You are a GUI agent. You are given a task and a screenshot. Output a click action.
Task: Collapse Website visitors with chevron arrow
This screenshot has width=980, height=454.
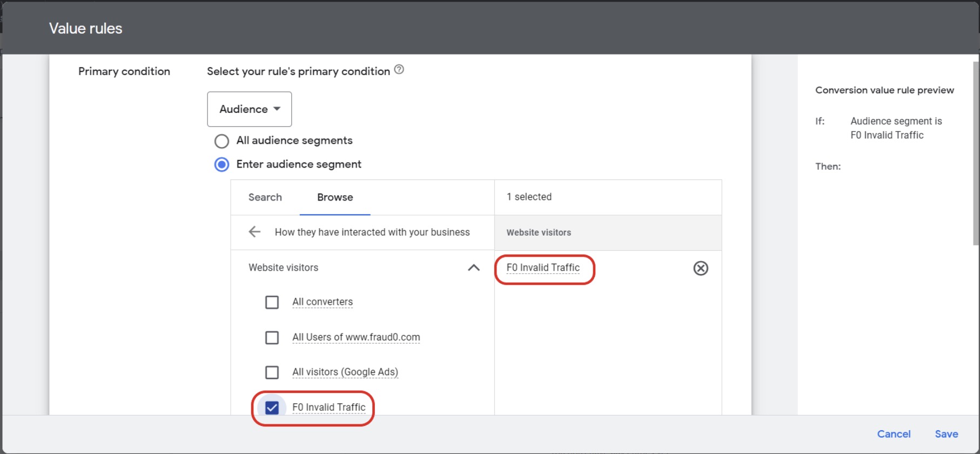473,268
